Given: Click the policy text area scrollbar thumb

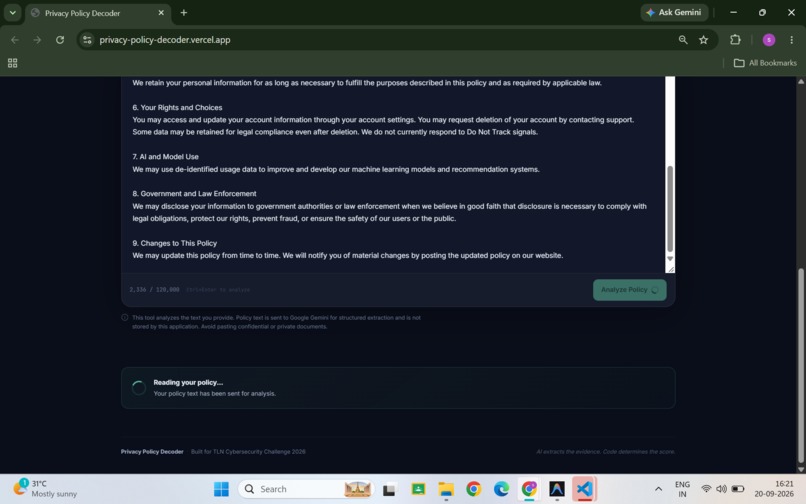Looking at the screenshot, I should (670, 208).
